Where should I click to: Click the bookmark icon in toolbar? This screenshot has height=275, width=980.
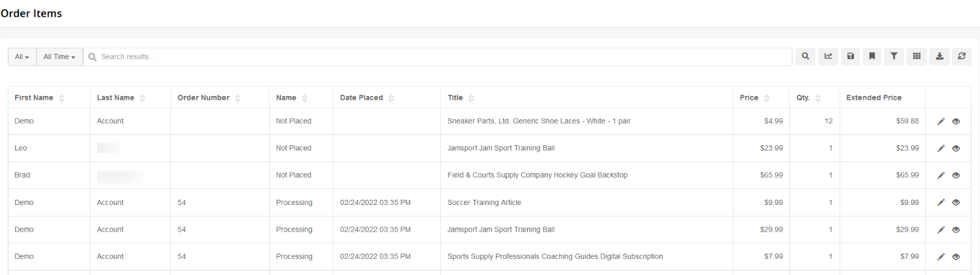click(872, 56)
